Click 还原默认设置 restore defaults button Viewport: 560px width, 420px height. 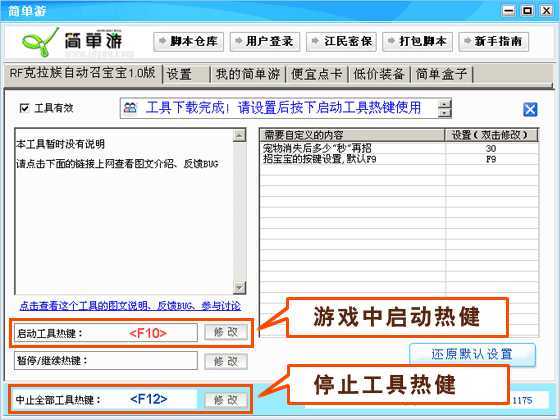click(x=472, y=354)
